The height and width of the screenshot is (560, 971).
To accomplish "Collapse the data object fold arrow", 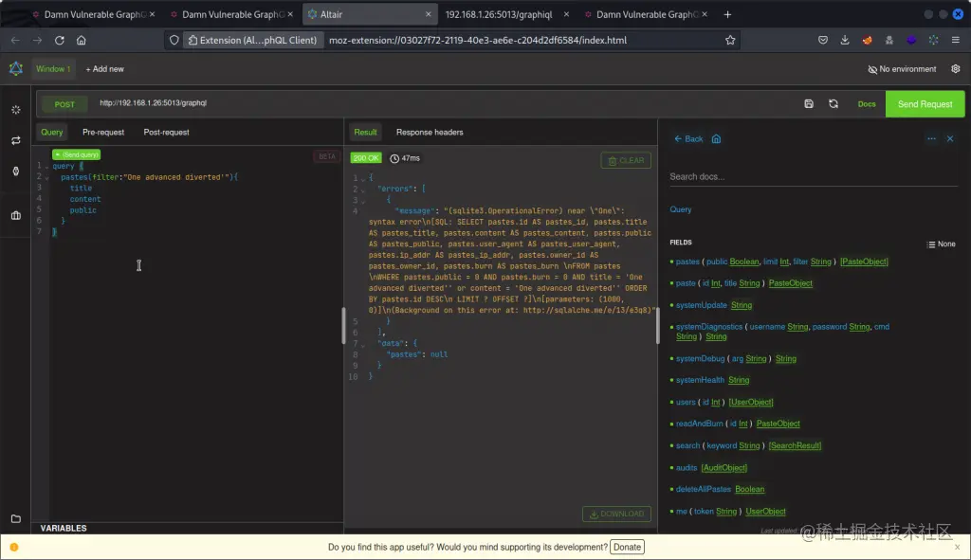I will 363,344.
